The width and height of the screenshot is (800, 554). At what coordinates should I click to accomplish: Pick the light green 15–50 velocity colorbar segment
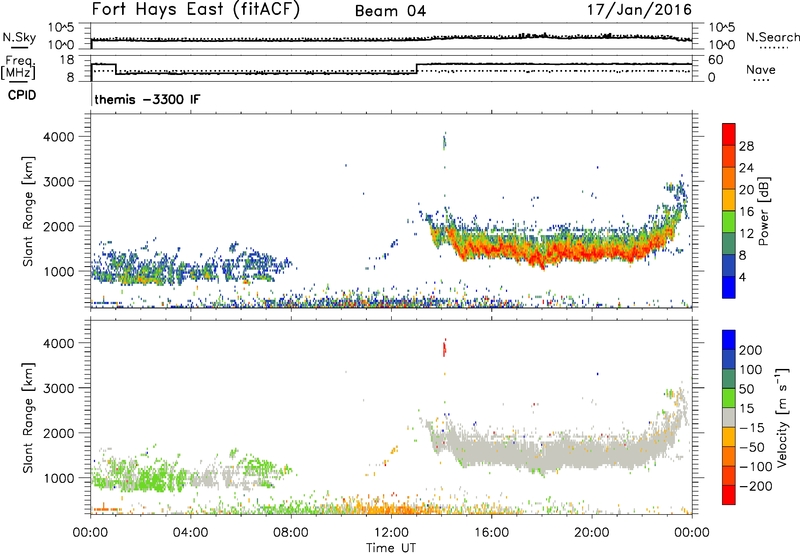tap(729, 398)
